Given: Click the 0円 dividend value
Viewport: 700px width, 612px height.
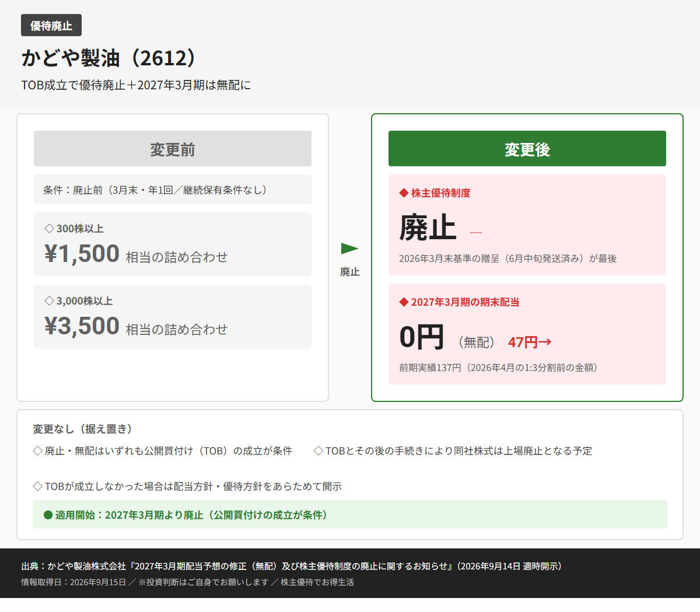Looking at the screenshot, I should (x=422, y=337).
